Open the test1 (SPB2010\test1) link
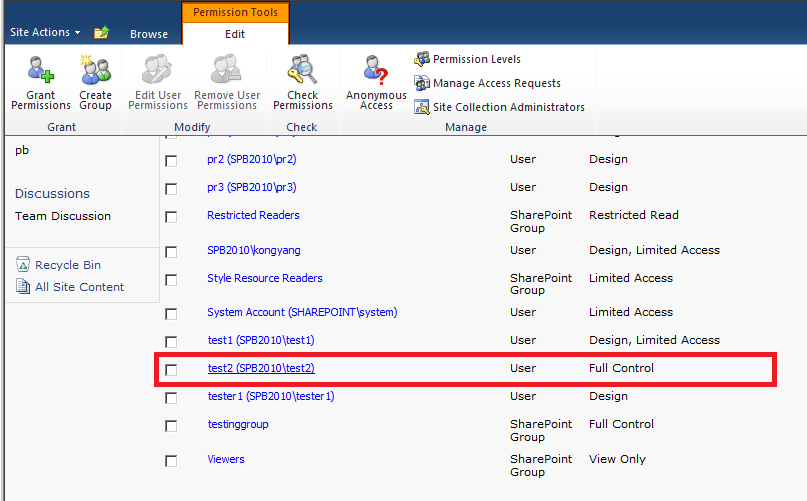The image size is (807, 501). (x=261, y=340)
